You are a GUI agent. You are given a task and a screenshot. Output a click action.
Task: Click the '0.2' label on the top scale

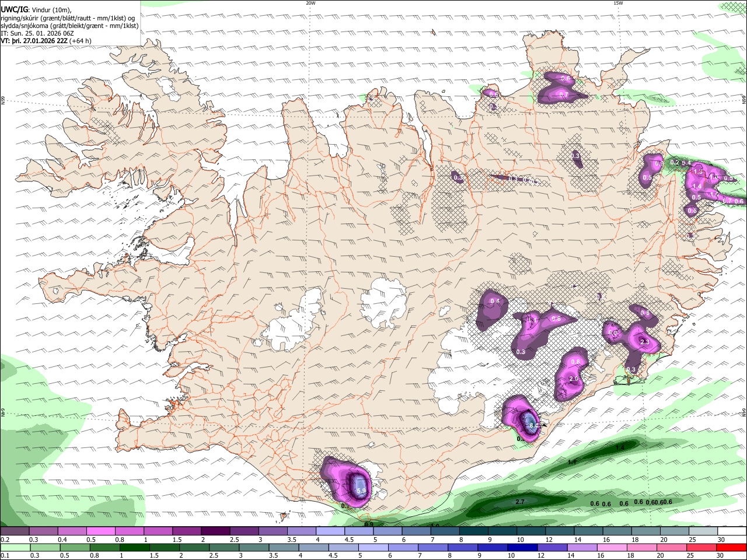pos(5,540)
